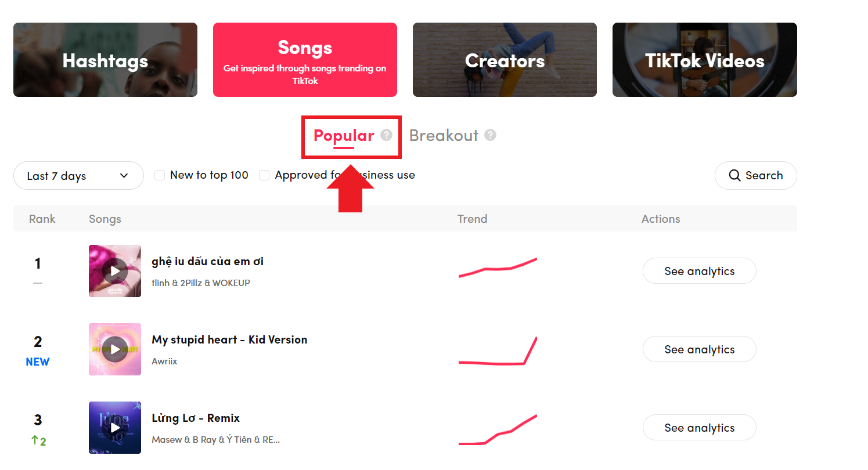The width and height of the screenshot is (868, 470).
Task: Click the magnifier icon in Search
Action: click(x=734, y=176)
